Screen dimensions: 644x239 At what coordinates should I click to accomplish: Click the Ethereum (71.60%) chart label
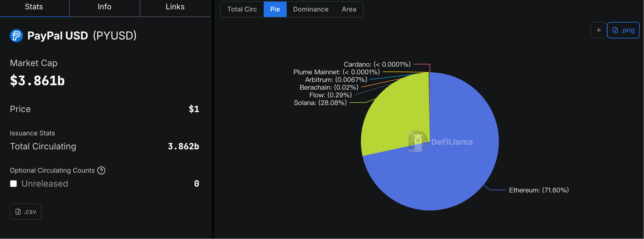[539, 190]
